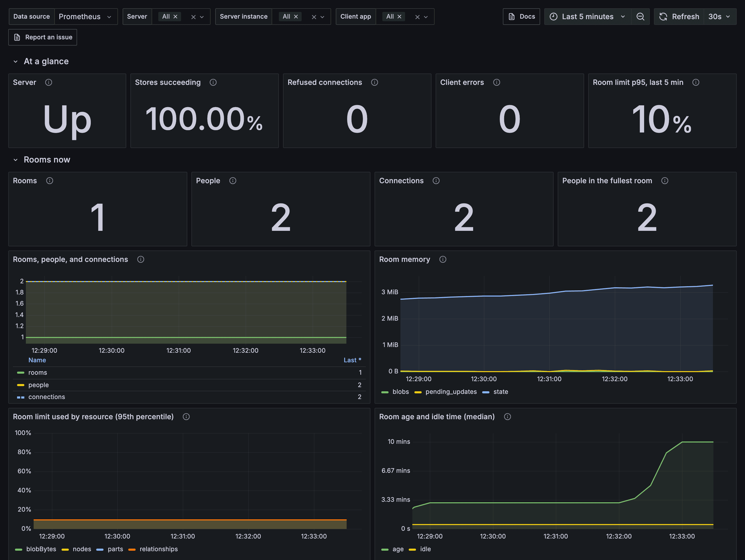The image size is (745, 560).
Task: Toggle the idle series in Room age legend
Action: click(425, 549)
